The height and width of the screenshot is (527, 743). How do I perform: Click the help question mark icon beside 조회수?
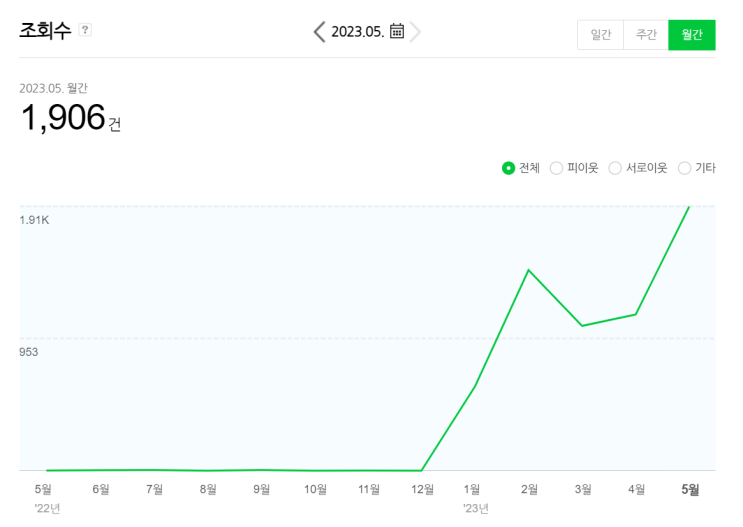pyautogui.click(x=85, y=30)
